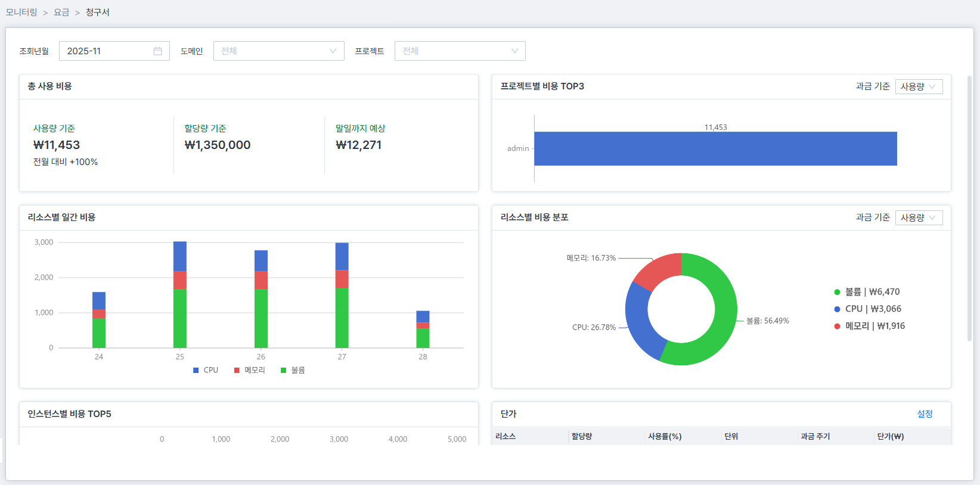Open 과금 기준 dropdown in 리소스별 비용 분포

point(919,218)
